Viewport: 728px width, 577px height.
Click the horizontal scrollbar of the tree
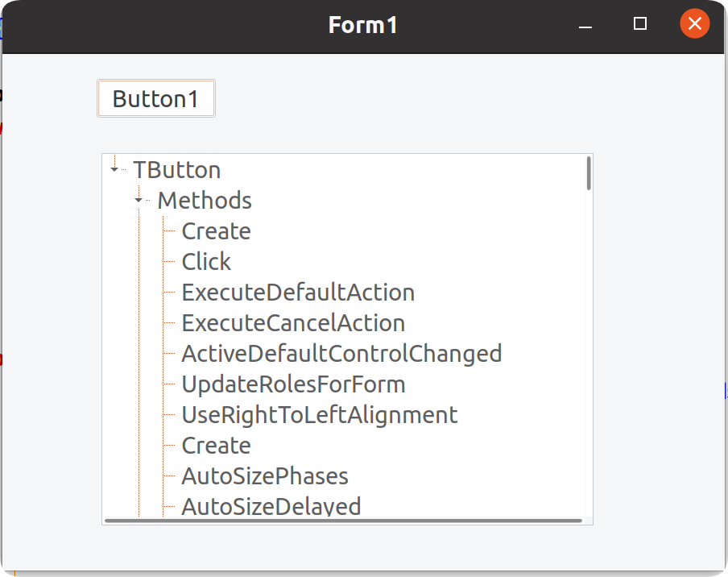(342, 521)
